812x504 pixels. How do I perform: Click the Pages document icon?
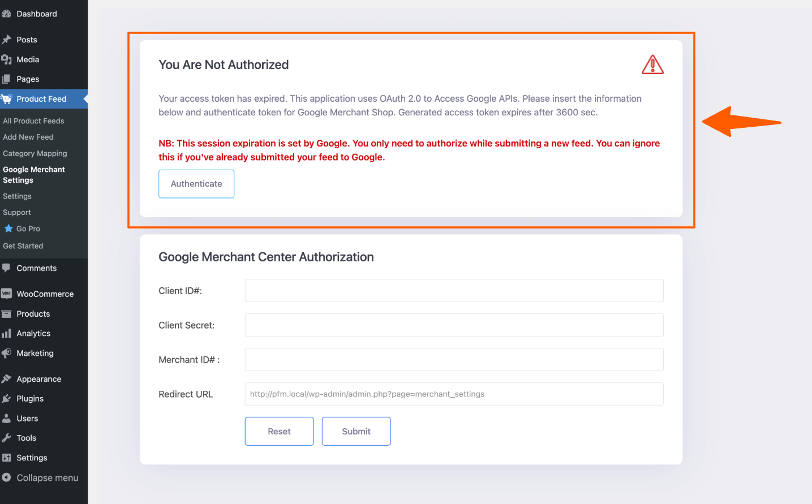tap(6, 79)
